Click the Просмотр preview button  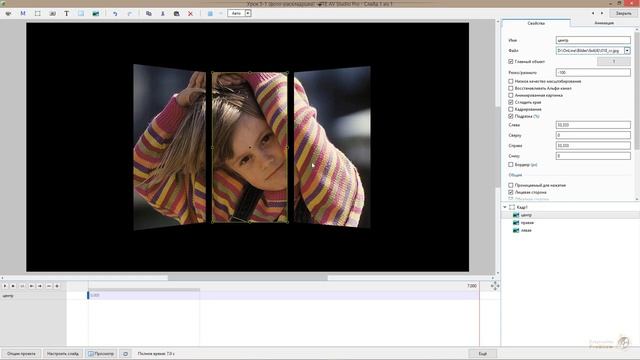tap(101, 354)
